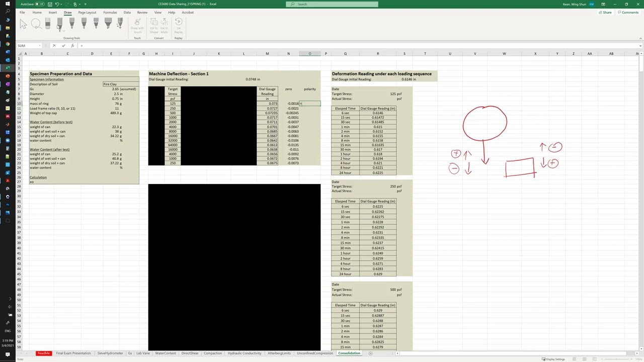
Task: Open Display Settings in status bar
Action: click(x=554, y=359)
